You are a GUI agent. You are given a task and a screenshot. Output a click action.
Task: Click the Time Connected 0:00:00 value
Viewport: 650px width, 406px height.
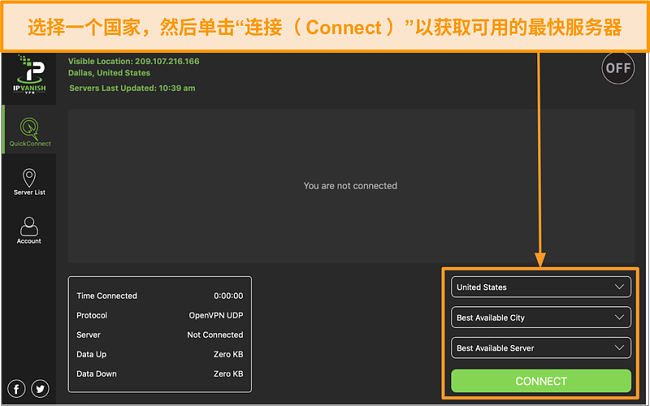click(x=228, y=296)
